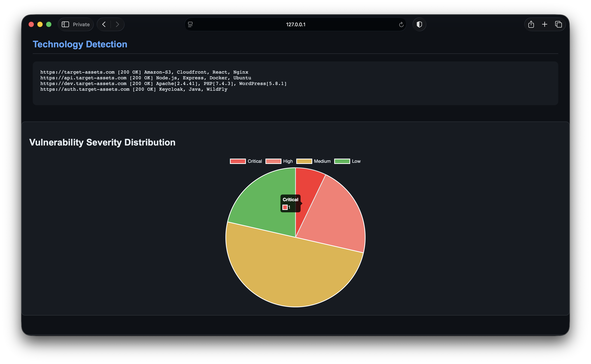591x364 pixels.
Task: Toggle the Safari sidebar icon
Action: 65,24
